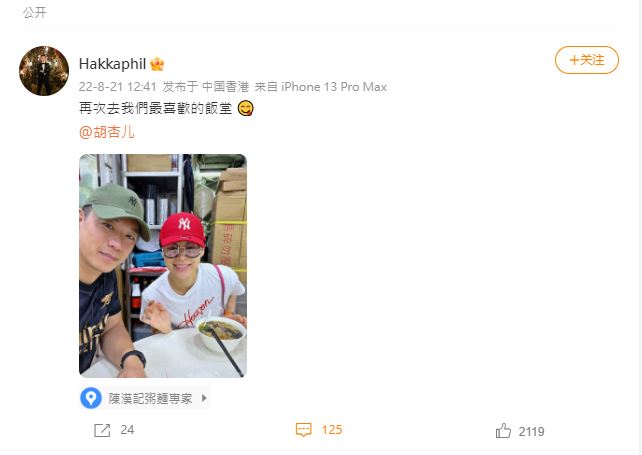Open the @胡杏儿 mention link

(x=106, y=132)
